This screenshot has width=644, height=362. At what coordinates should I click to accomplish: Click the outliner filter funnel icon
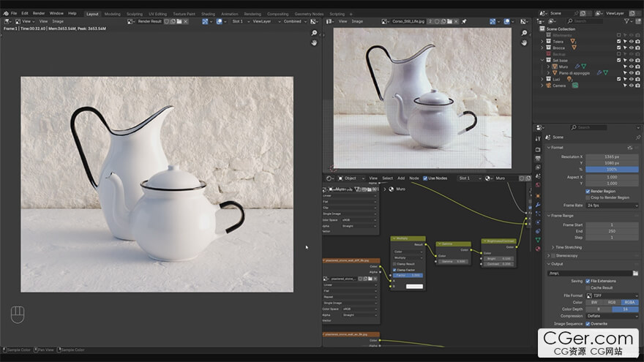[x=628, y=21]
